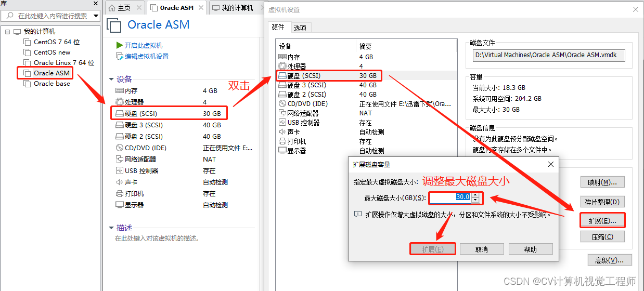This screenshot has width=644, height=291.
Task: Open 高级(V)... settings button
Action: point(609,260)
